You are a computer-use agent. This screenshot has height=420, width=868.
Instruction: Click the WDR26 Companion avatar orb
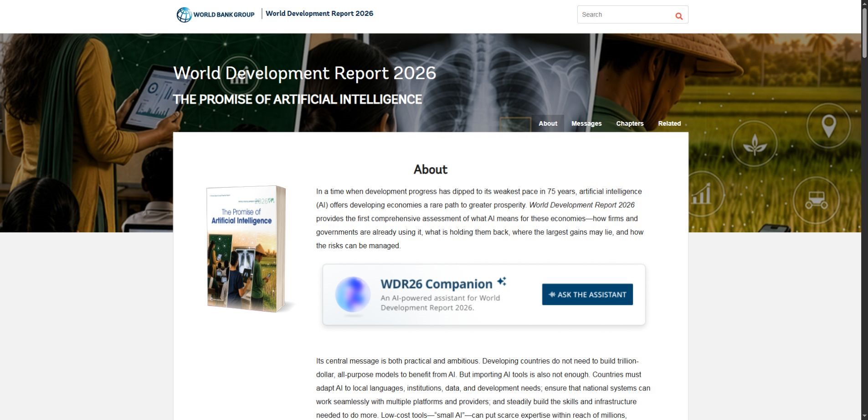(353, 294)
